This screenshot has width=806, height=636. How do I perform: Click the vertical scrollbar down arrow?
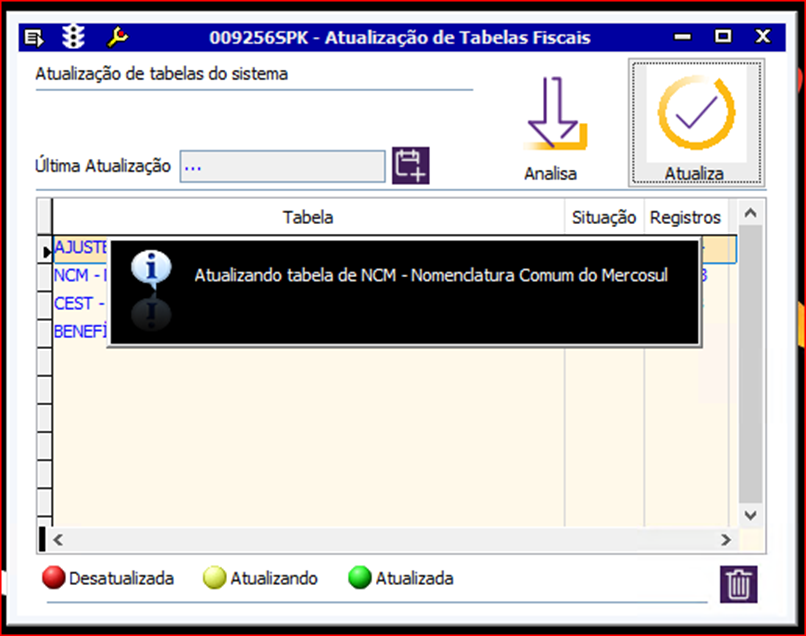[x=750, y=515]
